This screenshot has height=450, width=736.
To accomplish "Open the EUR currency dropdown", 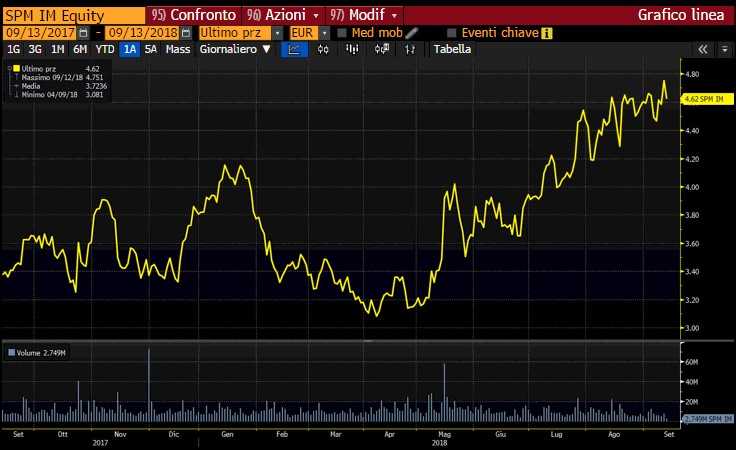I will 324,33.
